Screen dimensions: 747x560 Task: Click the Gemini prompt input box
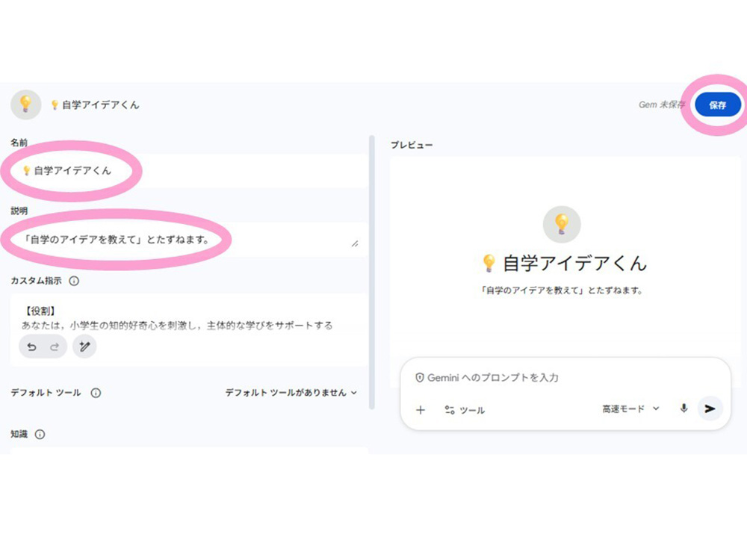[565, 378]
